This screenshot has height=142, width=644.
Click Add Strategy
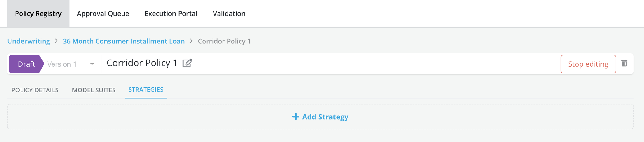pos(325,117)
